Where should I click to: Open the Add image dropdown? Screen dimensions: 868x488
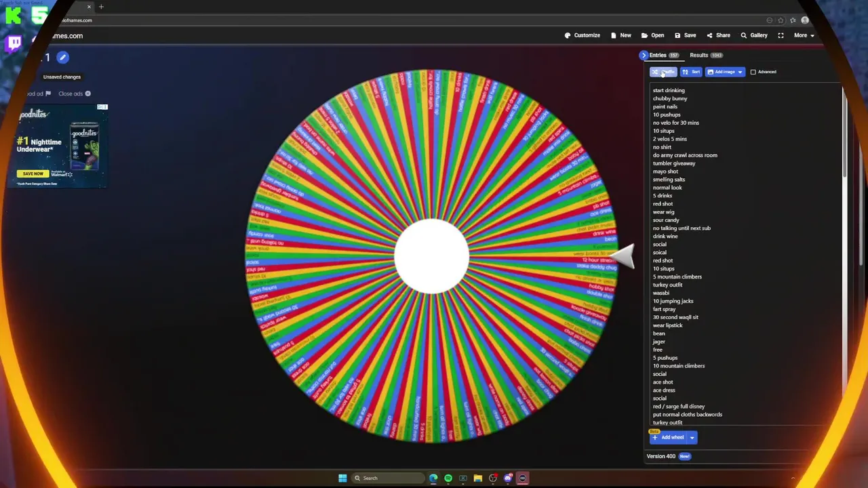pos(725,72)
